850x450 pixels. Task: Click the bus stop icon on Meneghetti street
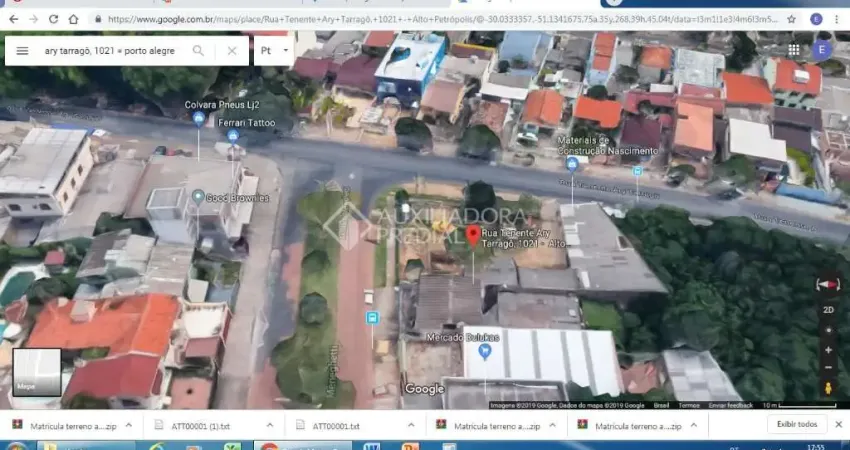[x=372, y=318]
